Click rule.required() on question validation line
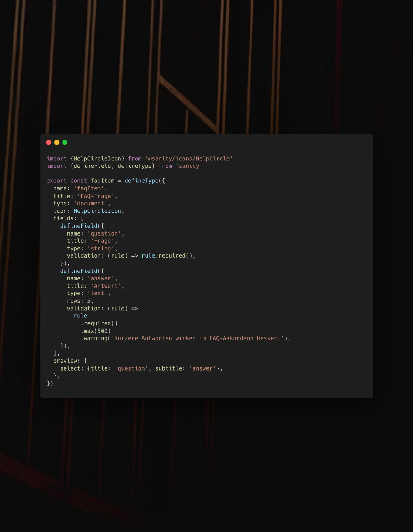The width and height of the screenshot is (413, 532). (x=167, y=256)
